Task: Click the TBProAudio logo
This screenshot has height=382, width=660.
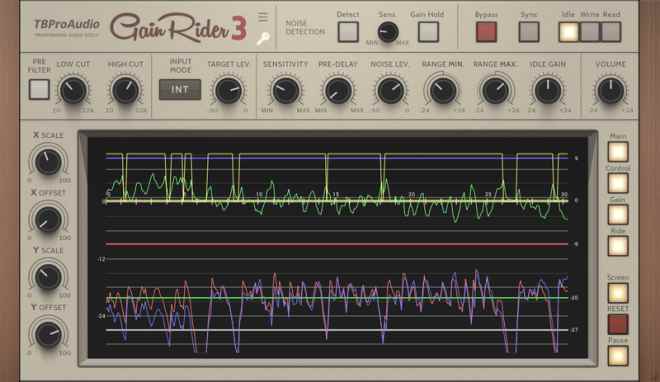Action: [x=67, y=26]
